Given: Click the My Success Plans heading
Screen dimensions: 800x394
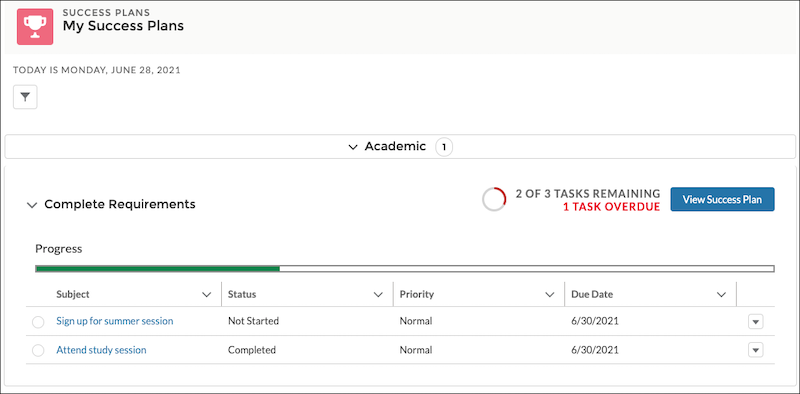Looking at the screenshot, I should (123, 26).
